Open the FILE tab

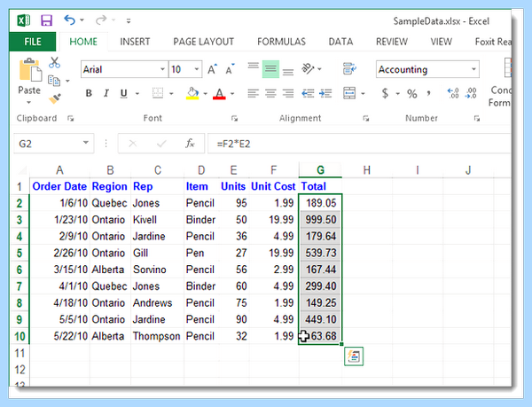tap(33, 42)
